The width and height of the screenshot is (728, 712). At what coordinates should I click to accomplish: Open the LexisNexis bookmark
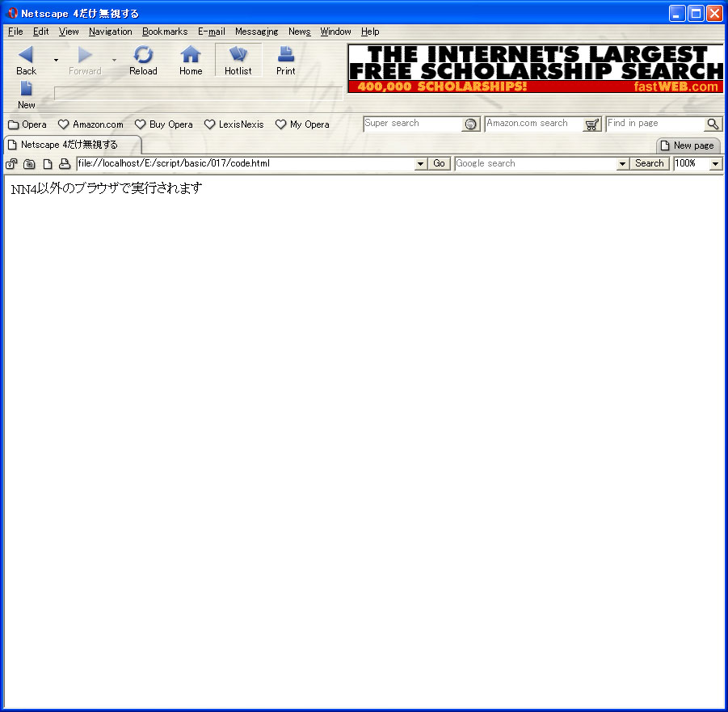click(234, 124)
